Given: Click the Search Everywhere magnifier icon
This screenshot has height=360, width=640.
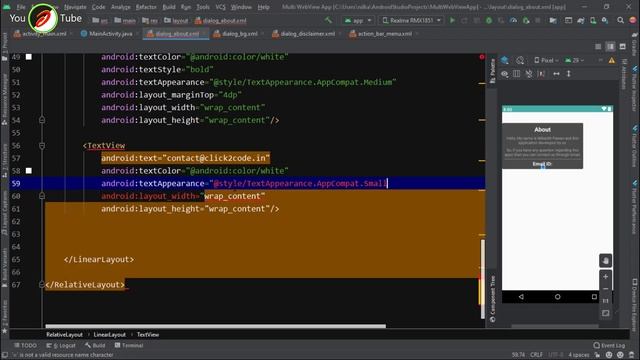Looking at the screenshot, I should click(x=620, y=20).
